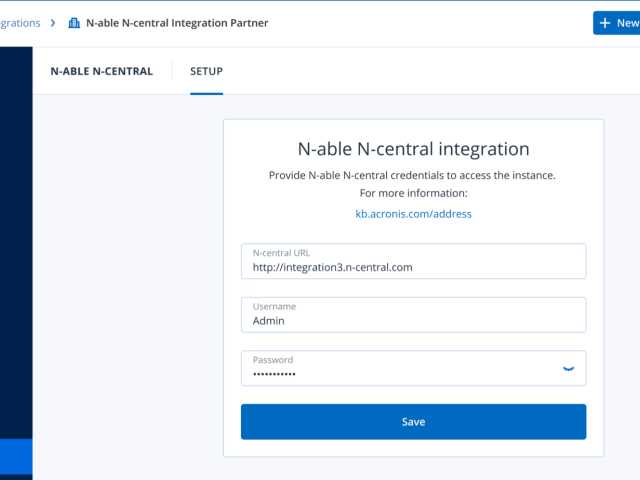Click the breadcrumb chevron arrow

53,23
